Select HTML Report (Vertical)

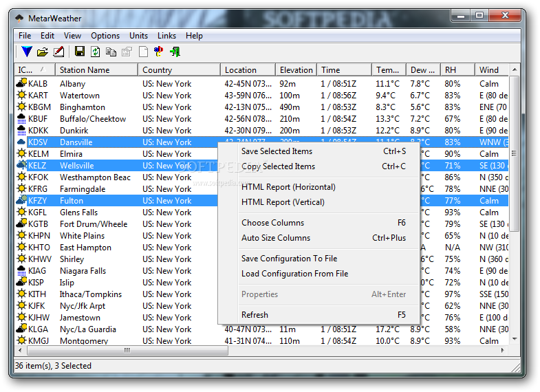[x=319, y=202]
